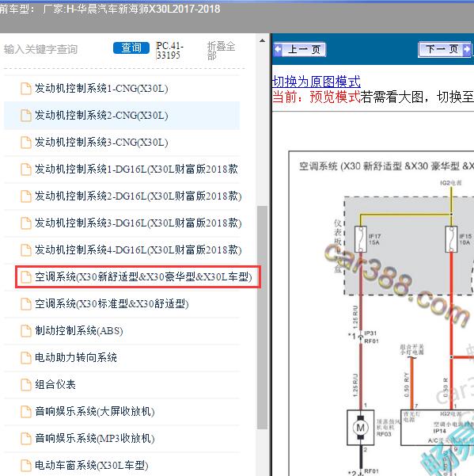Click the document icon beside 发动机控制系统3-CNG(X30L)
Image resolution: width=474 pixels, height=476 pixels.
tap(26, 143)
